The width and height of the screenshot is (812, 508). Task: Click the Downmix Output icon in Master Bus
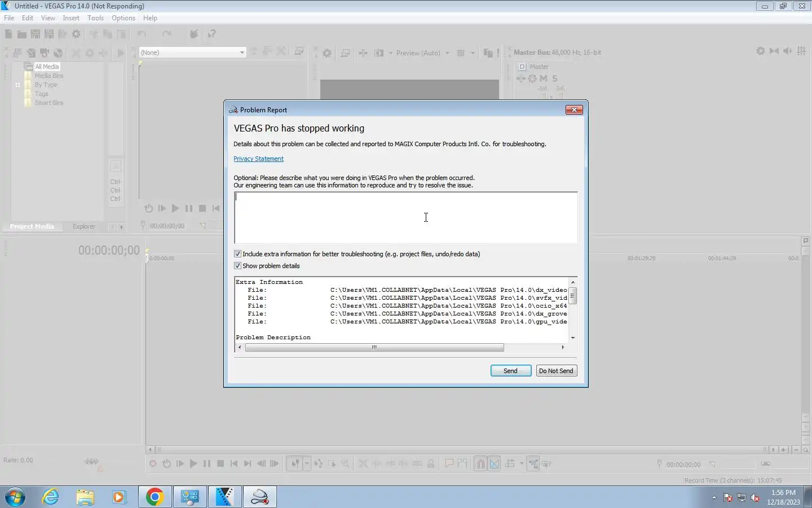point(774,51)
